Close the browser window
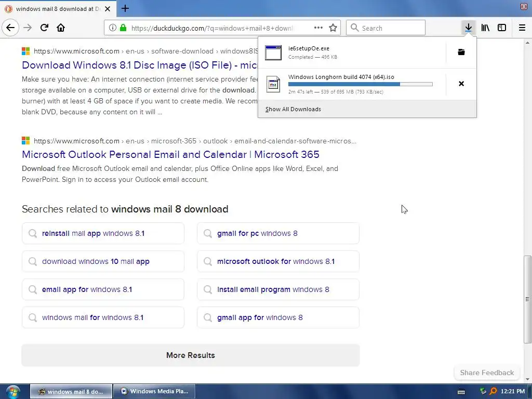Image resolution: width=532 pixels, height=399 pixels. (x=524, y=6)
